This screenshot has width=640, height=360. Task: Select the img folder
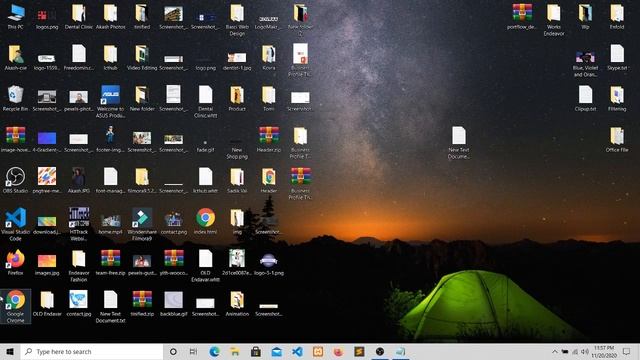click(237, 221)
